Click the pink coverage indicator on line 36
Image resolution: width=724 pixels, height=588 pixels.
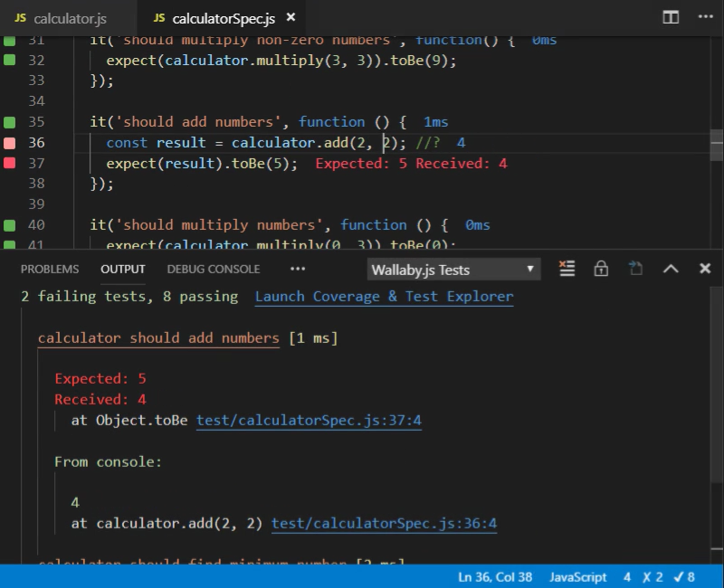click(10, 143)
